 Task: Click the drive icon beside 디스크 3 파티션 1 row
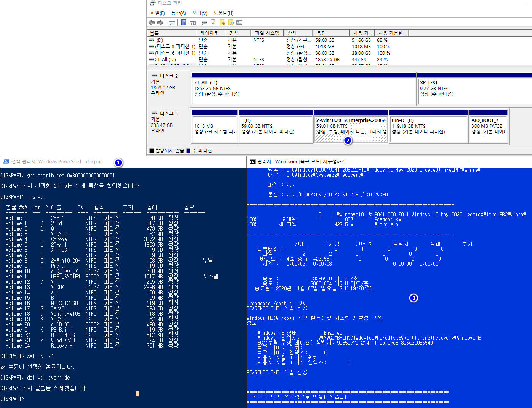click(x=151, y=47)
